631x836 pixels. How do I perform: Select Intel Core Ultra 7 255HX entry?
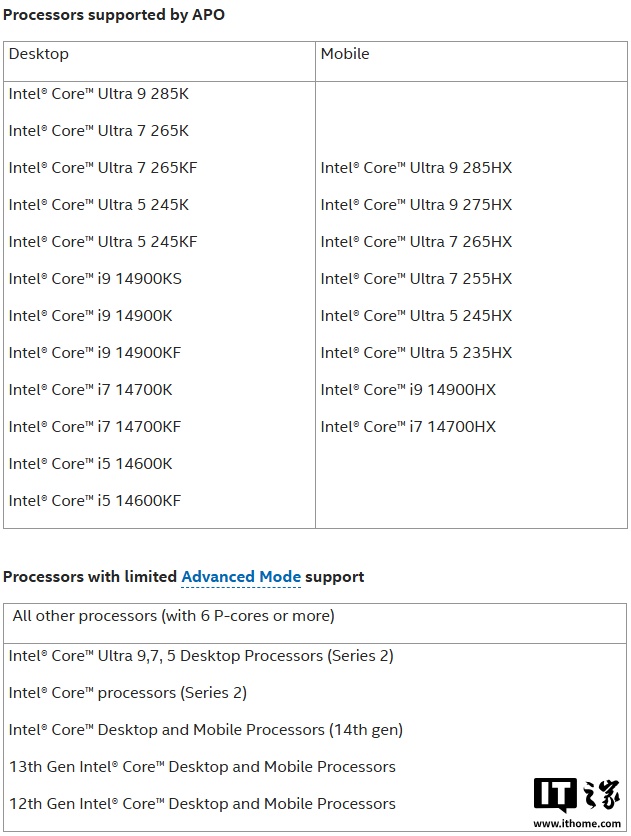pos(416,279)
